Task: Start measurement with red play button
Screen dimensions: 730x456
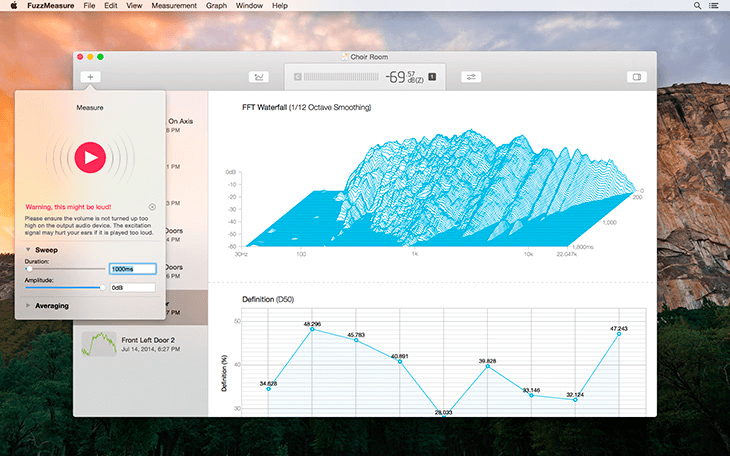Action: click(x=90, y=157)
